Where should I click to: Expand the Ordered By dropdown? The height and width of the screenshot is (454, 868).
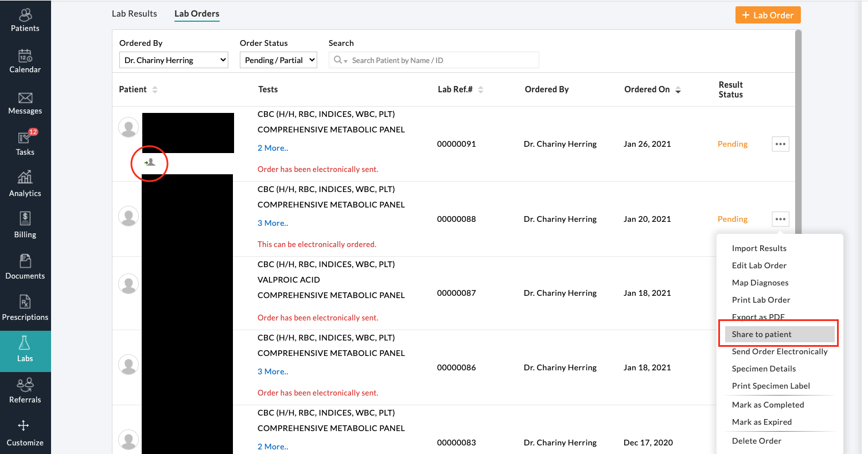(173, 60)
